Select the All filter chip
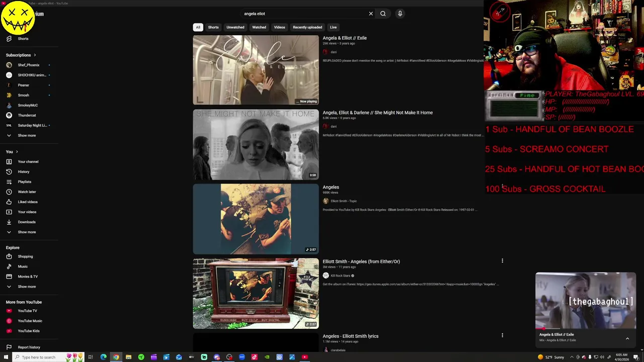This screenshot has height=362, width=644. (198, 27)
